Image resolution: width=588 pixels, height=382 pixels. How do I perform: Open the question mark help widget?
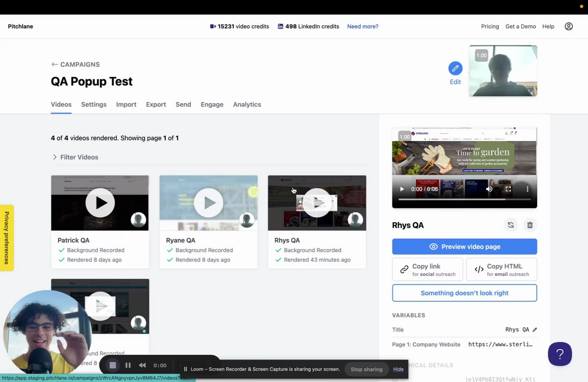pyautogui.click(x=560, y=354)
